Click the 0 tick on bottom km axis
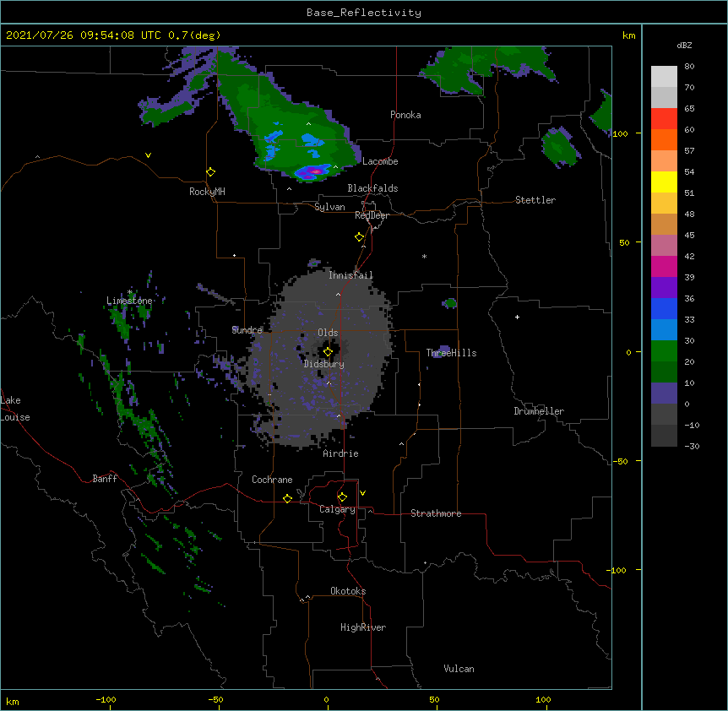This screenshot has height=711, width=728. (x=326, y=700)
